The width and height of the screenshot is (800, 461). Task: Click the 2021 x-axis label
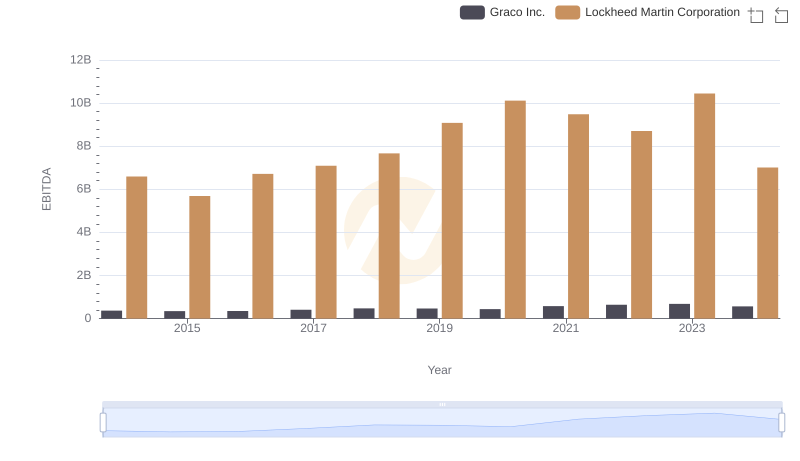[x=565, y=328]
